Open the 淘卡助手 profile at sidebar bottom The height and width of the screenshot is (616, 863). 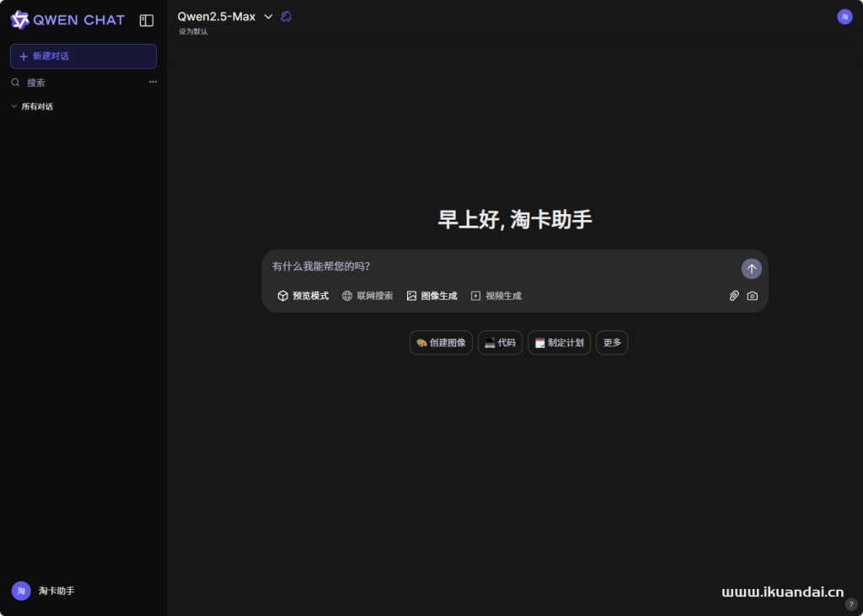point(44,591)
